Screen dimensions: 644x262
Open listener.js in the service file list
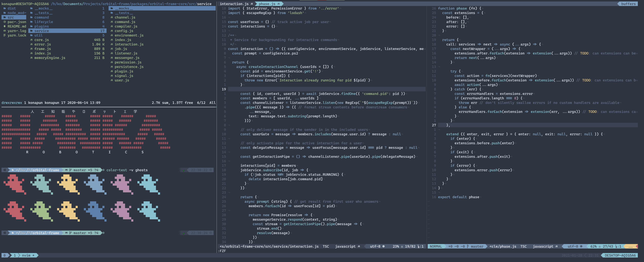(126, 53)
